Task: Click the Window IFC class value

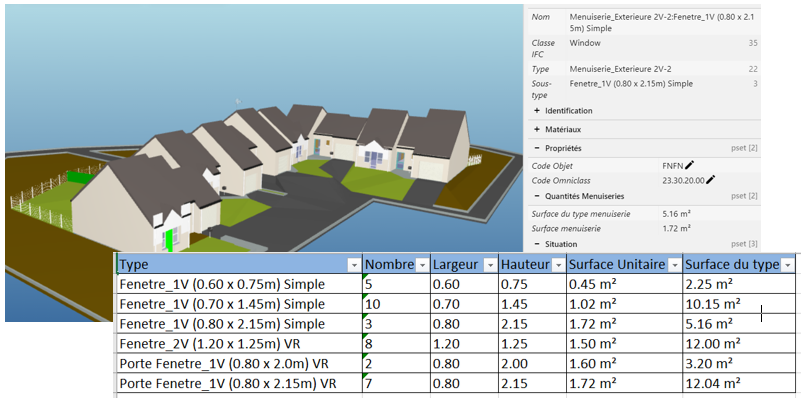Action: point(585,43)
